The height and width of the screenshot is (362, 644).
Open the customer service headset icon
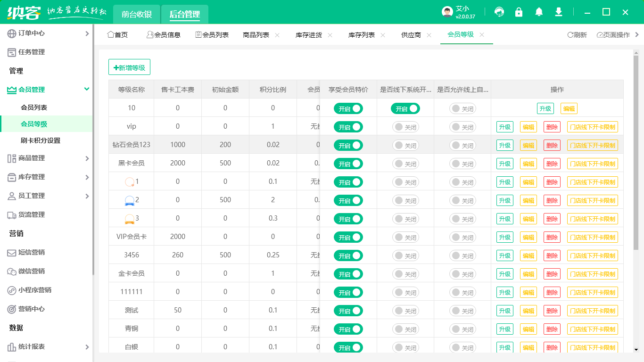tap(499, 12)
